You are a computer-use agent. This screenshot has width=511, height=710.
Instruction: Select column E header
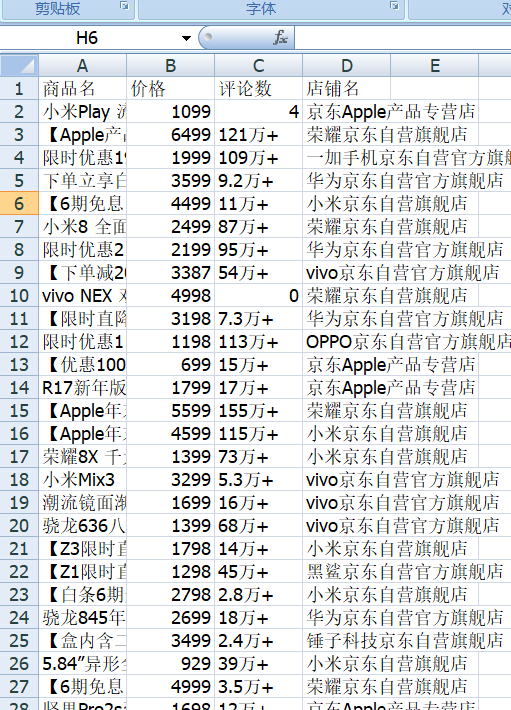pyautogui.click(x=435, y=66)
